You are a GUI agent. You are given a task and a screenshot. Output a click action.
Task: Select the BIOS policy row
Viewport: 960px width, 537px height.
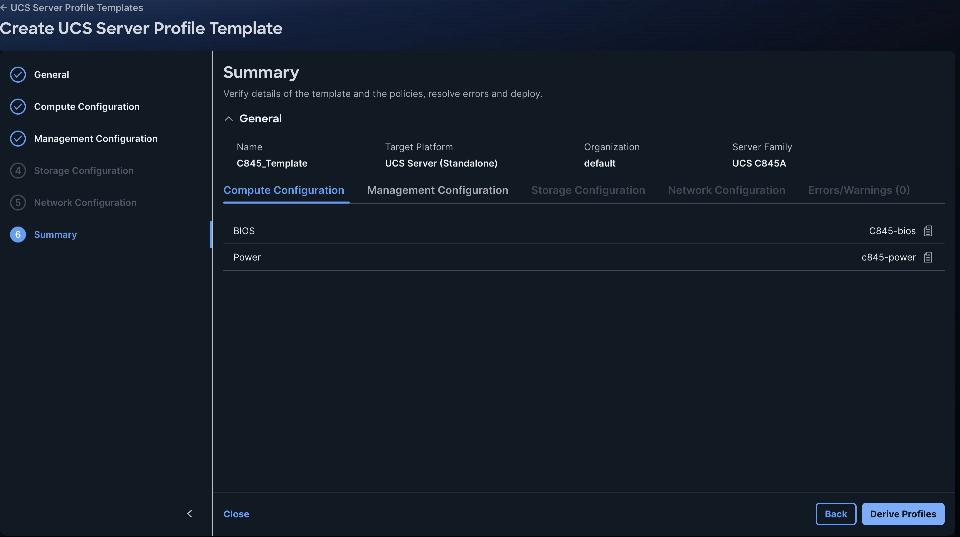(x=583, y=231)
